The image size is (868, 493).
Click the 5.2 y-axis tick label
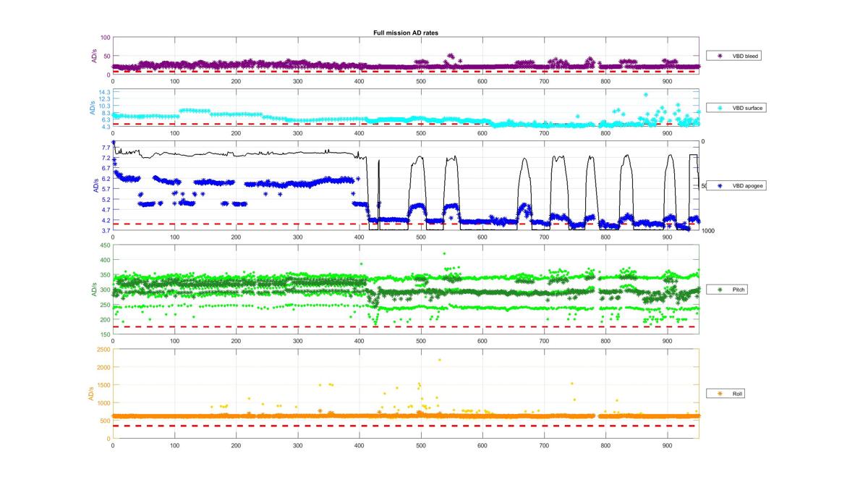[106, 199]
